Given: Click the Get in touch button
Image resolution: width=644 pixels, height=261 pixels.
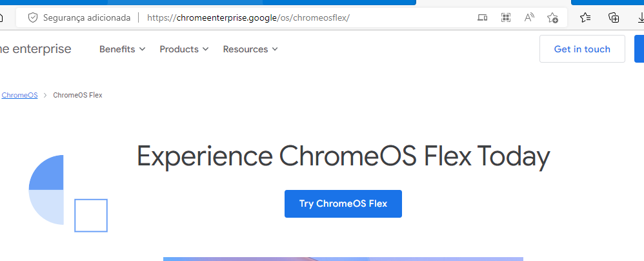Looking at the screenshot, I should (x=582, y=49).
